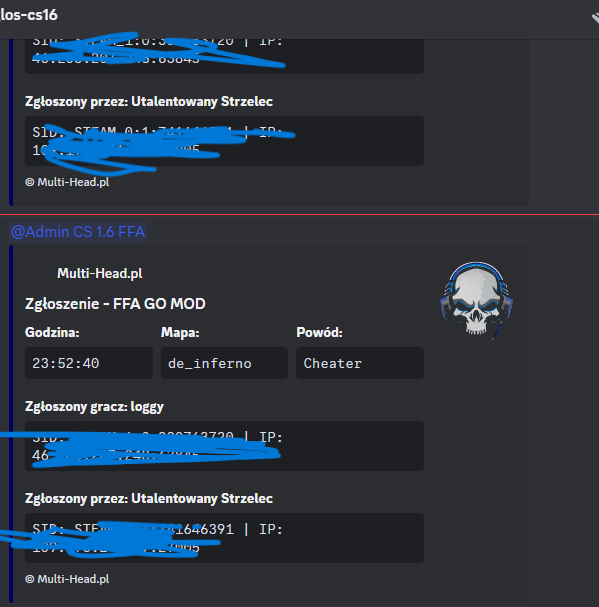Click the lower Zgłoszony przez: Utalentowany Strzelec heading
Screen dimensions: 599x607
(x=149, y=498)
